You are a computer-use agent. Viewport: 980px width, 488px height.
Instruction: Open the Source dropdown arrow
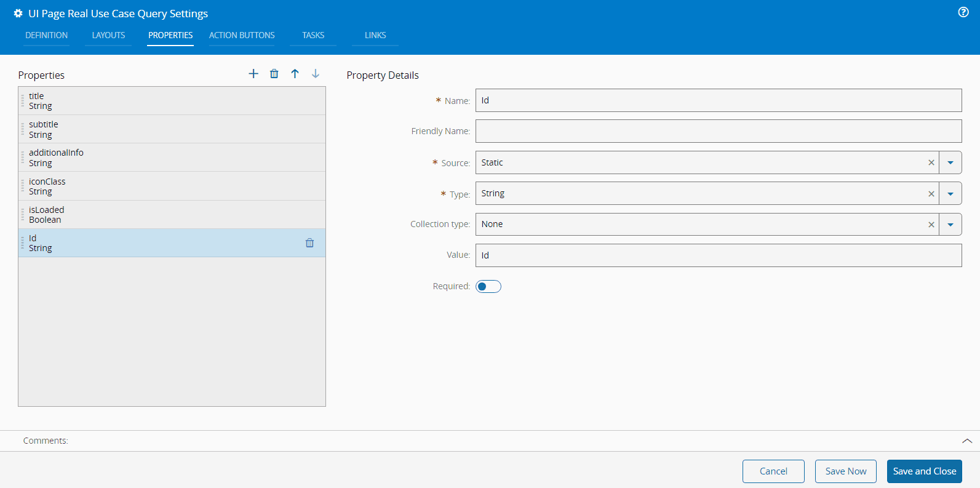[x=950, y=163]
